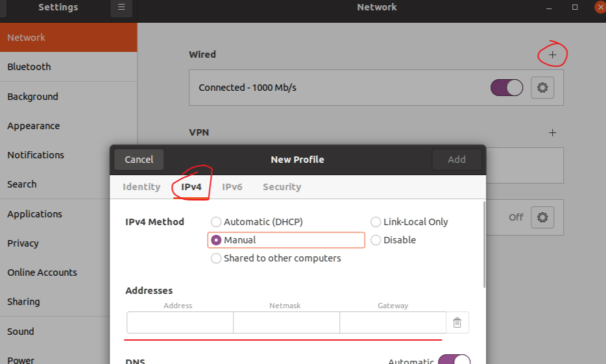Add a new Wired connection profile

click(x=552, y=55)
